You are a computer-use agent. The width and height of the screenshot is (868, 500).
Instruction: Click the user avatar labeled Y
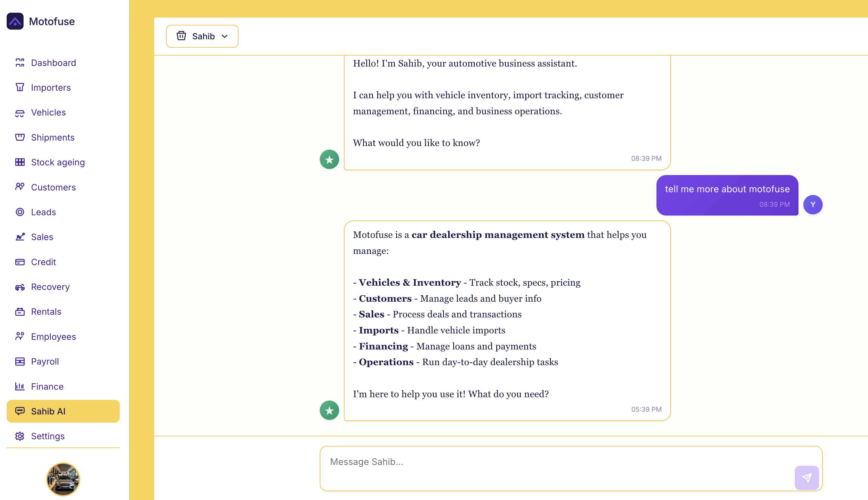pos(813,204)
